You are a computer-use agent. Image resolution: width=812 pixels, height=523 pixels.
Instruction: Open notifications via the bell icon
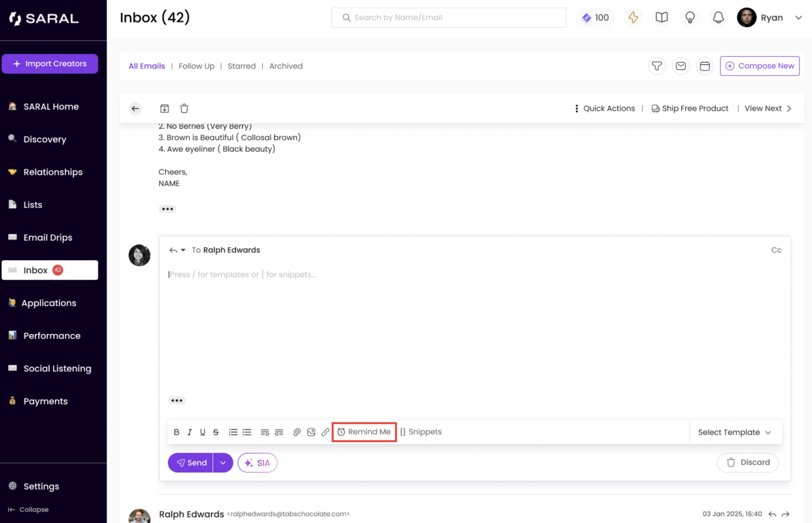click(718, 17)
